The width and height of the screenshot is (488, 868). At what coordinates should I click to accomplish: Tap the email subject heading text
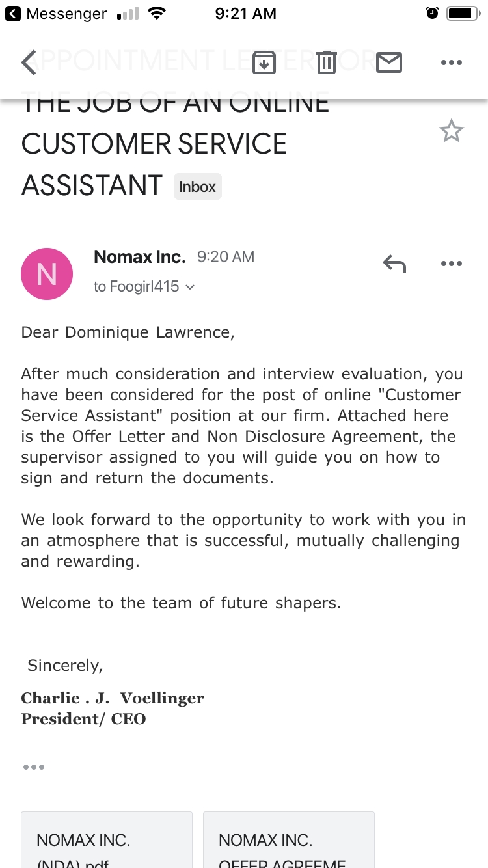(x=154, y=144)
